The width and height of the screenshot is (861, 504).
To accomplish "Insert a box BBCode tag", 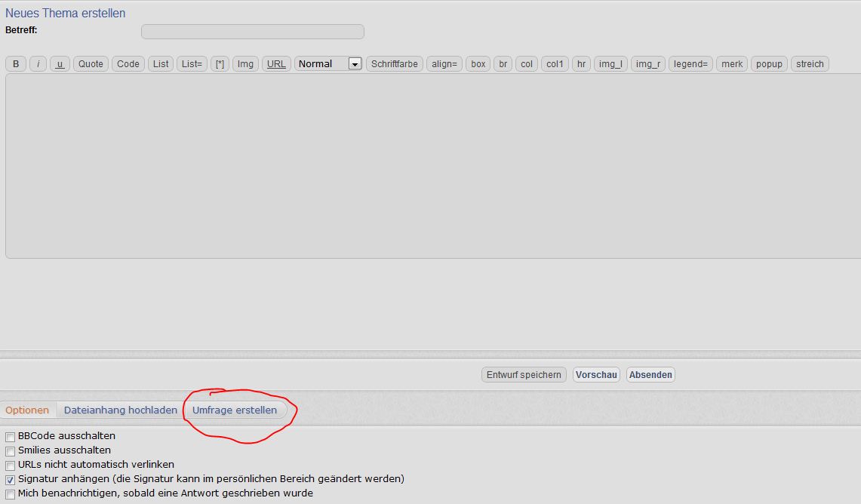I will [478, 63].
